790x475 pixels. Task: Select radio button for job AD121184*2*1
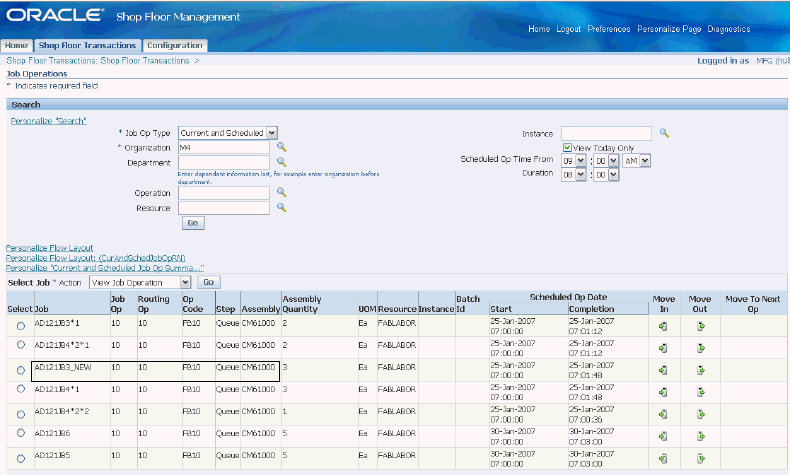pos(21,345)
